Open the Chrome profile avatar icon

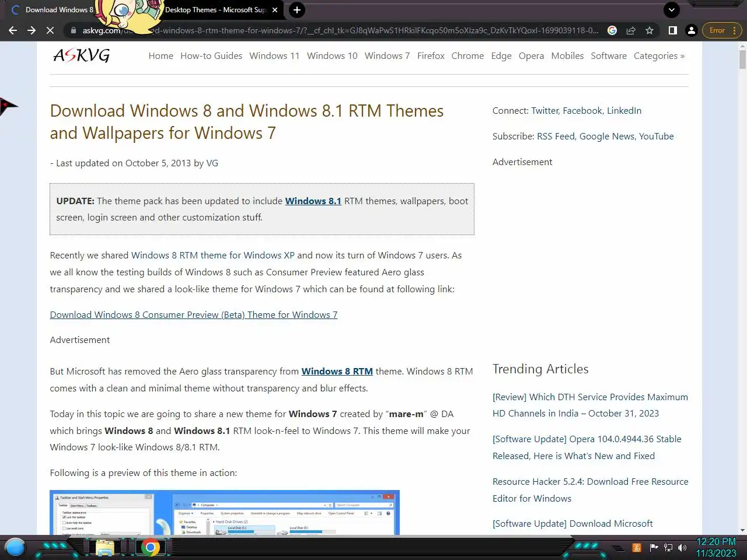pyautogui.click(x=692, y=30)
